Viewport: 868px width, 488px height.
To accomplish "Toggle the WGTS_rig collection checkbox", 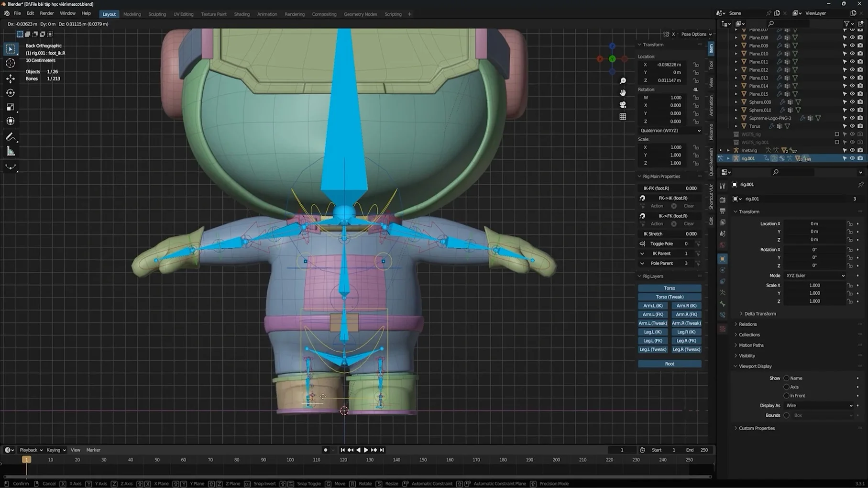I will [x=836, y=134].
